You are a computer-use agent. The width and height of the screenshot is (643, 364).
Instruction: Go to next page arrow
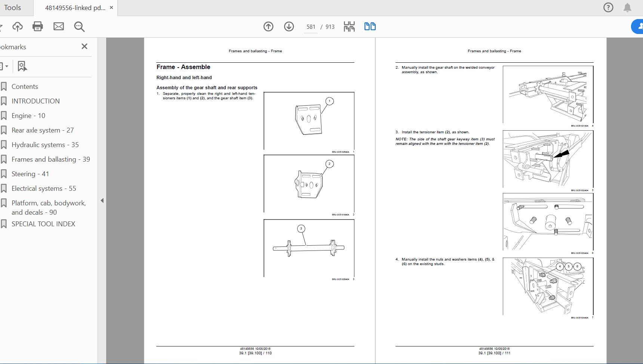289,27
